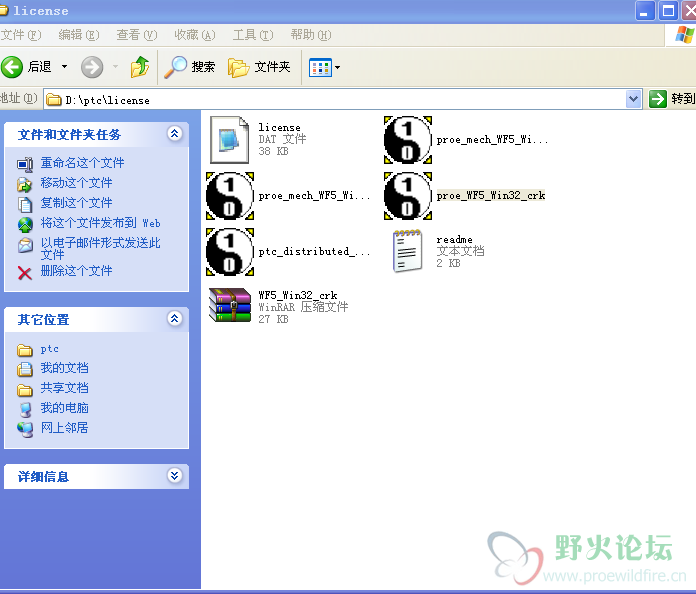Click 以电子邮件形式发送此文件 link
The width and height of the screenshot is (696, 594).
coord(100,248)
